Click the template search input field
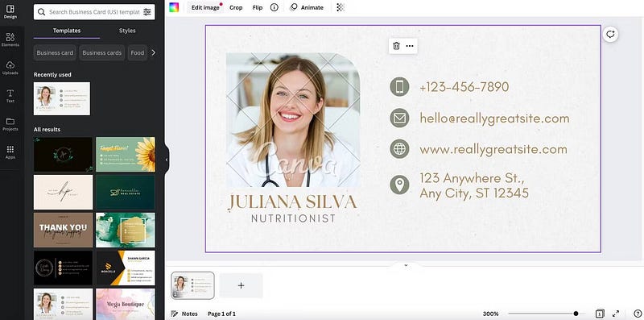 pos(94,12)
